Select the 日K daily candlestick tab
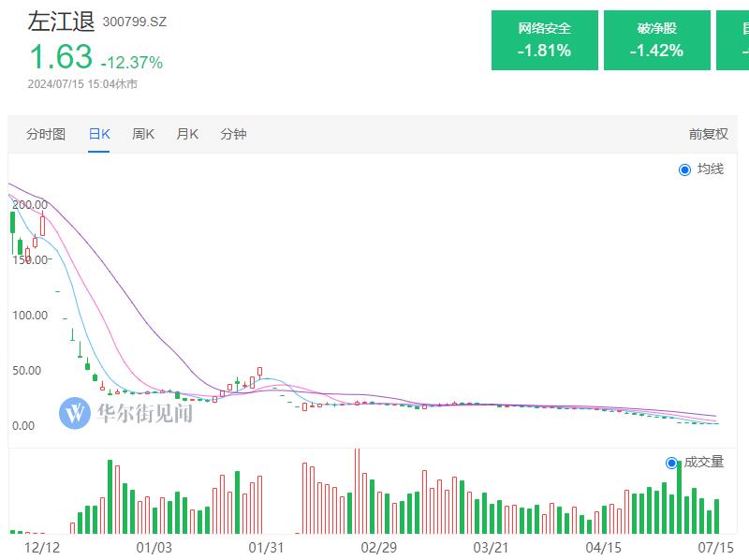 [99, 134]
